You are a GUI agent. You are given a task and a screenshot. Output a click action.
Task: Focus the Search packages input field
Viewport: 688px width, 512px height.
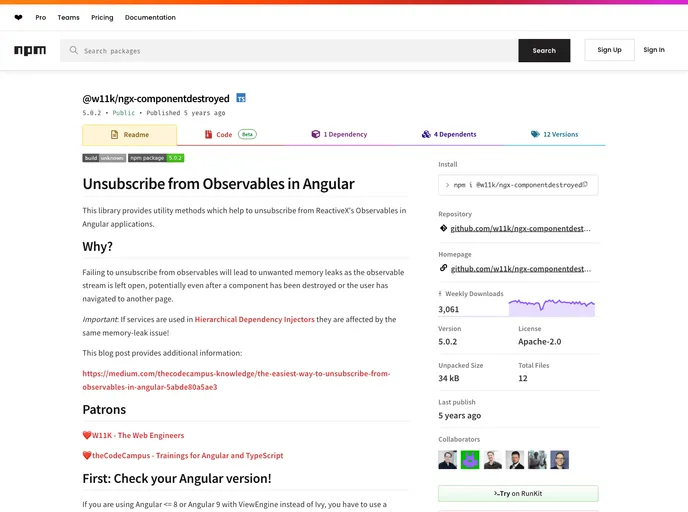coord(289,50)
